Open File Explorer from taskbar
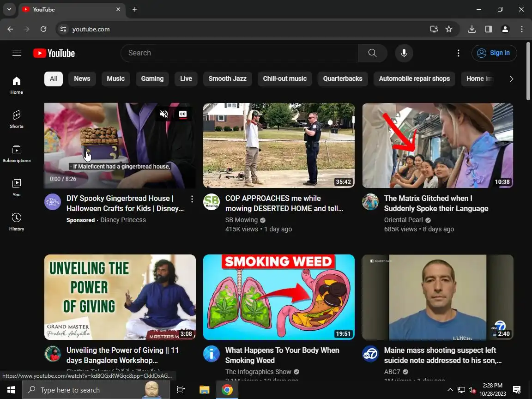The height and width of the screenshot is (399, 532). click(204, 390)
